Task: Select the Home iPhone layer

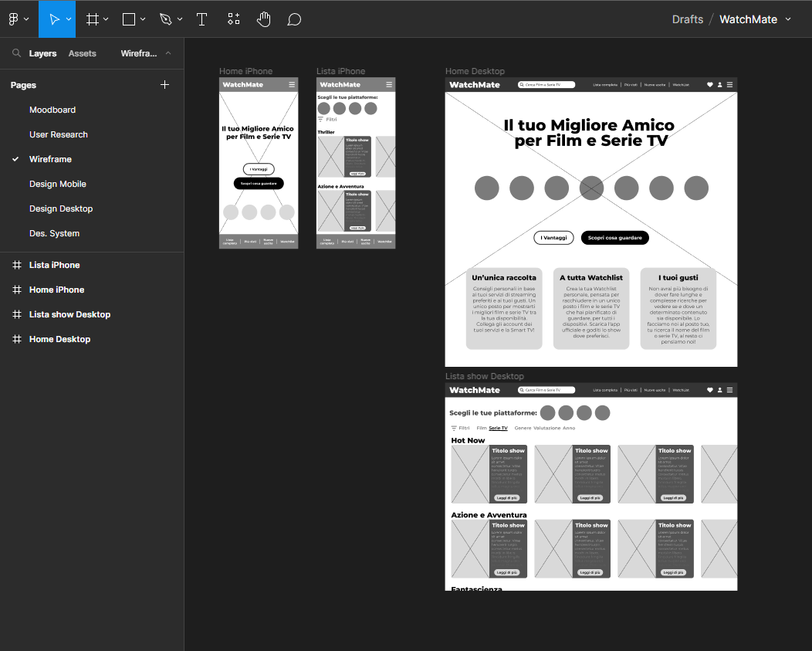Action: click(56, 290)
